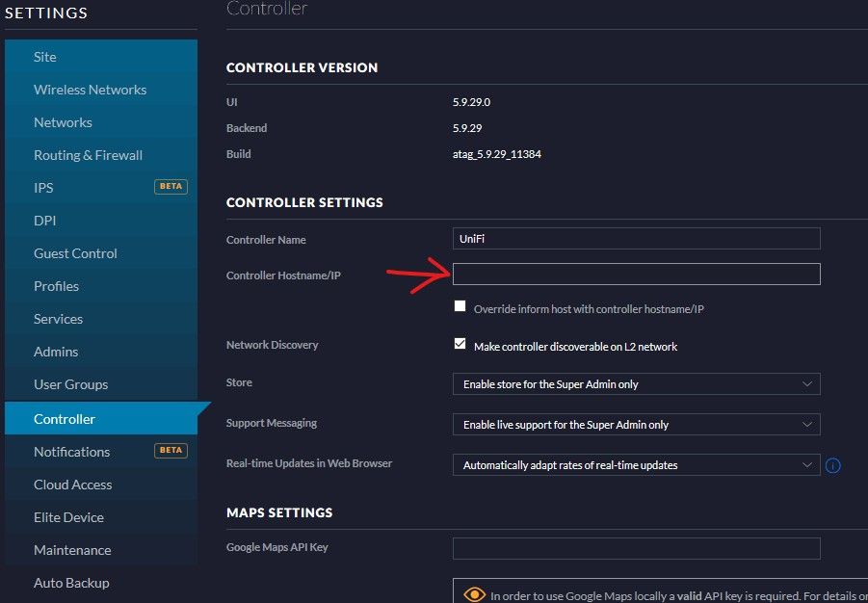The width and height of the screenshot is (868, 603).
Task: Go to Wireless Networks settings
Action: pos(101,90)
